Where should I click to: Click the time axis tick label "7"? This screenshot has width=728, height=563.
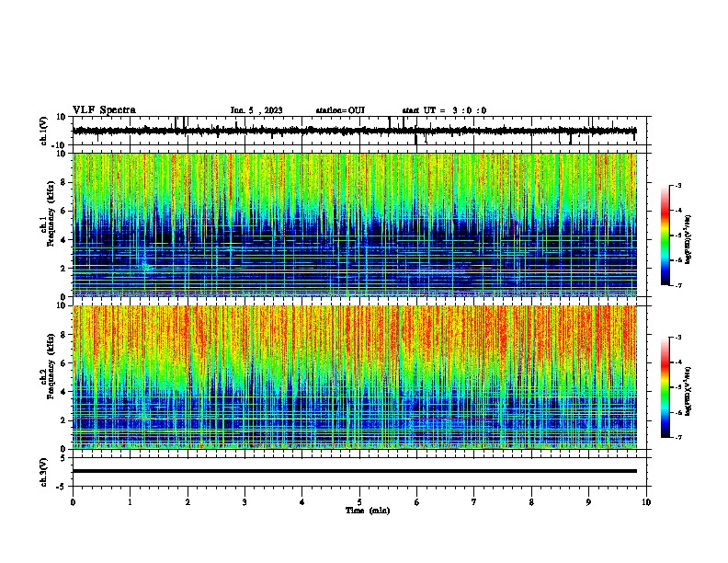(x=474, y=502)
